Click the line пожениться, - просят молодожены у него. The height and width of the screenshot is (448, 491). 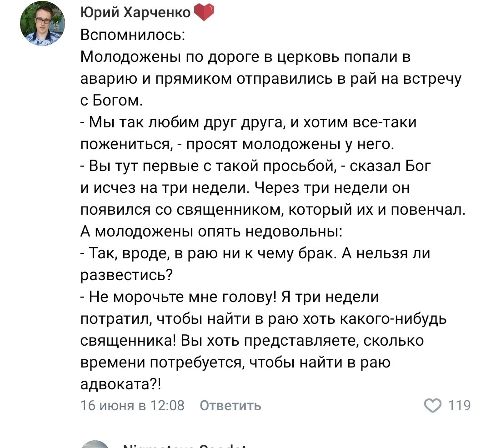(x=237, y=144)
